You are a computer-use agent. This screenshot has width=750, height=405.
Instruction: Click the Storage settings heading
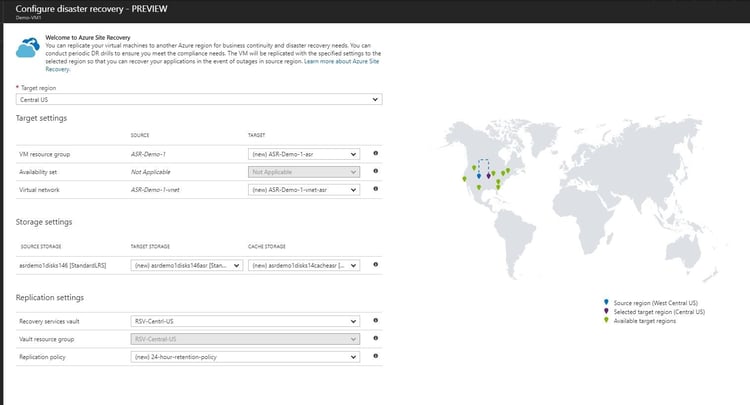(x=44, y=222)
